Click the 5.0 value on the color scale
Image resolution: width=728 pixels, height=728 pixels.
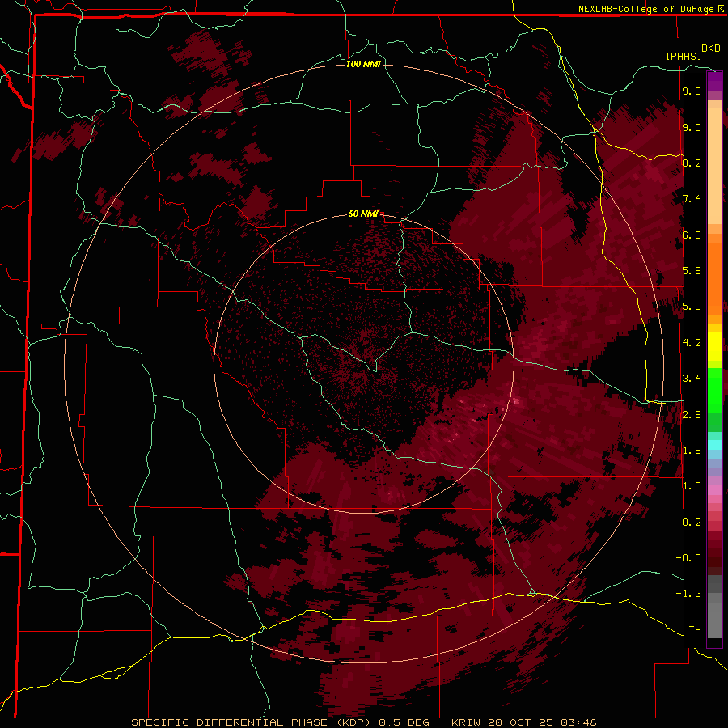(x=692, y=307)
